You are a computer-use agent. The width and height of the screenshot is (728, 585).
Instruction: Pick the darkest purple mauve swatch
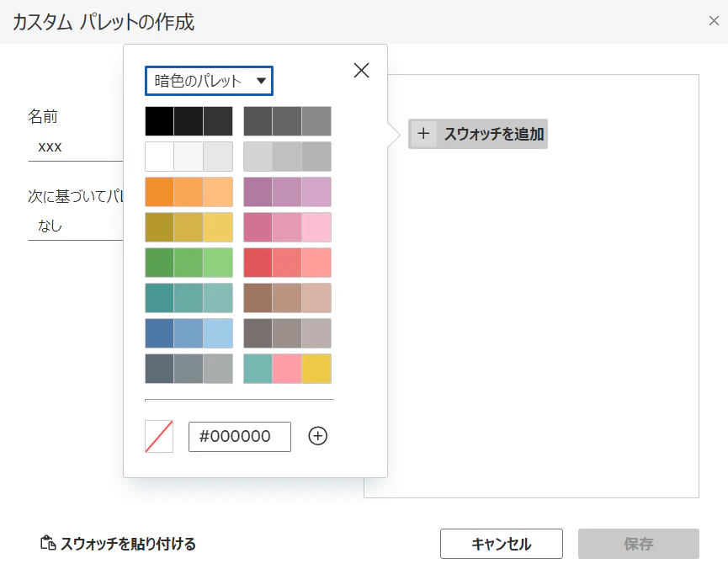pyautogui.click(x=258, y=192)
